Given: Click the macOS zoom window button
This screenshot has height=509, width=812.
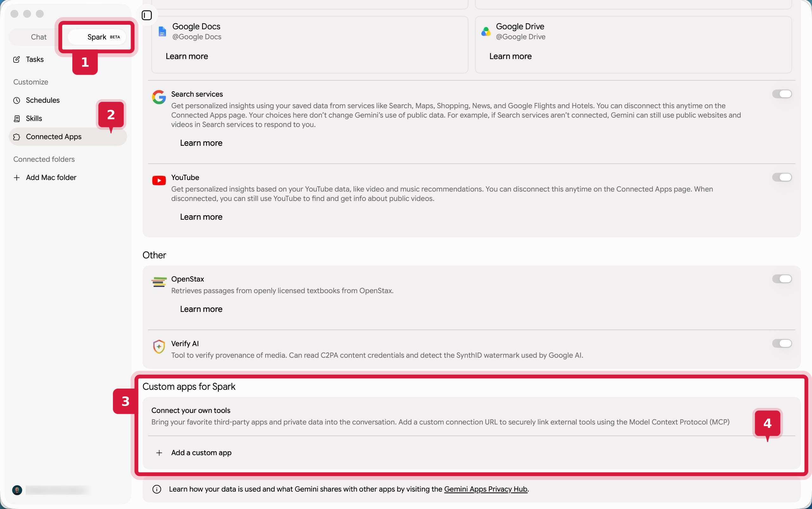Looking at the screenshot, I should click(40, 14).
